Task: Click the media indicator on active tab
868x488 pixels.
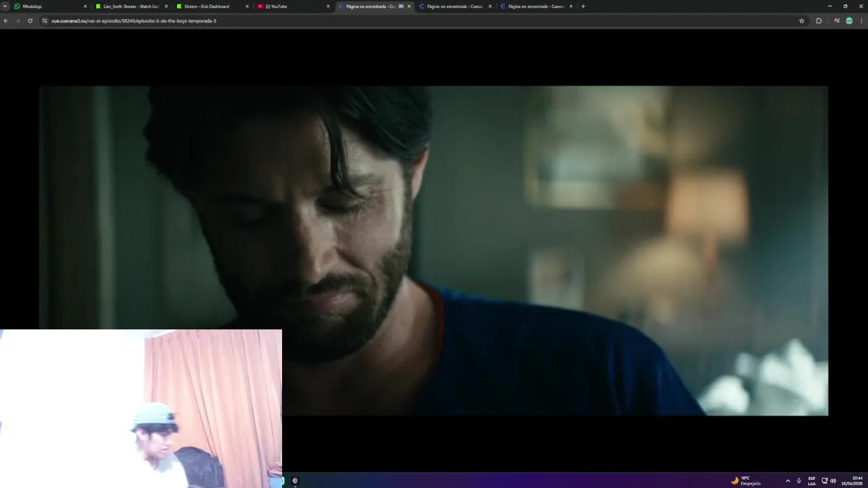Action: click(x=401, y=6)
